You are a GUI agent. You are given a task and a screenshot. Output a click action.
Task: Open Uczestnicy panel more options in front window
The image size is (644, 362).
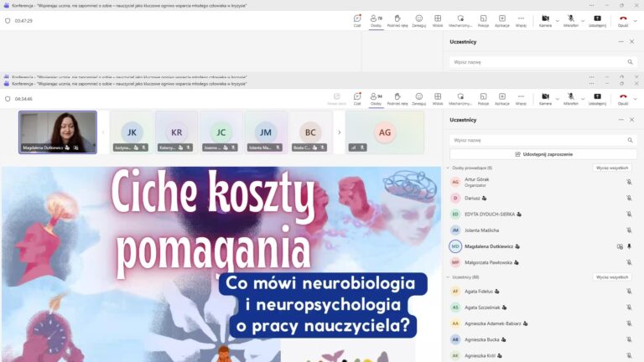pos(621,120)
